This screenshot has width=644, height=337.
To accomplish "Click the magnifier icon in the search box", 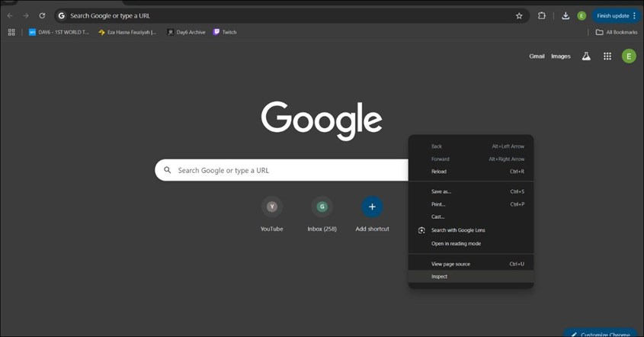I will 167,170.
